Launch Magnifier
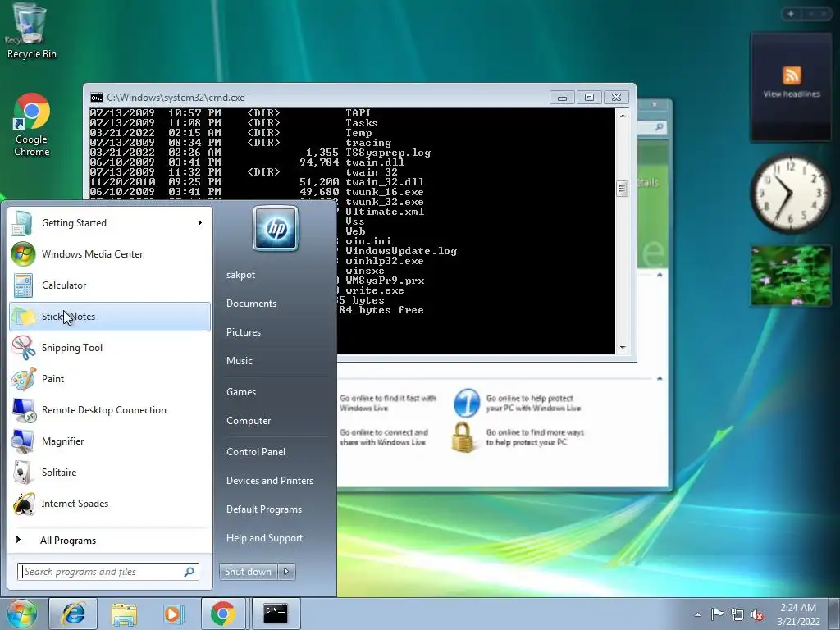The width and height of the screenshot is (840, 630). [109, 441]
